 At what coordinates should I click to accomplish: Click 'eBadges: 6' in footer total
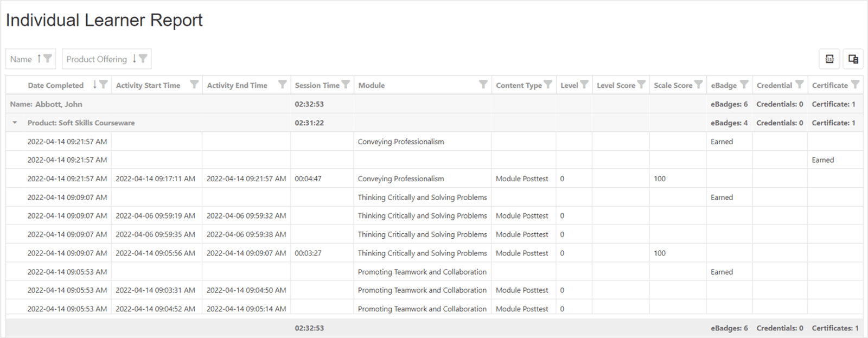(729, 328)
